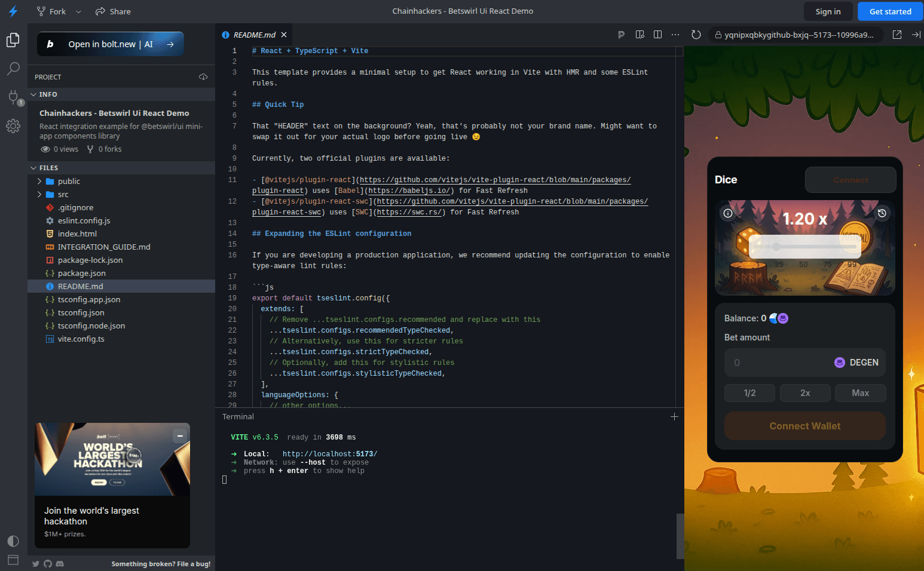The image size is (924, 571).
Task: Click the Connect button beside Dice
Action: click(850, 180)
